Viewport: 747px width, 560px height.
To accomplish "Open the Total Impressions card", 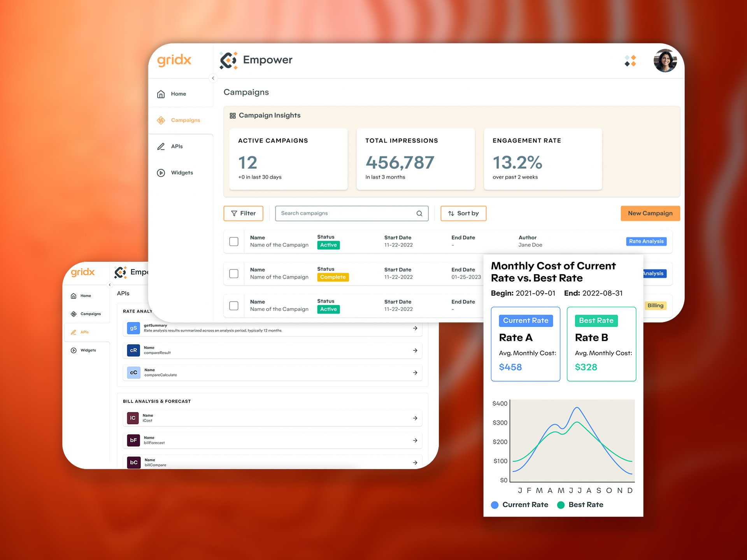I will tap(416, 159).
